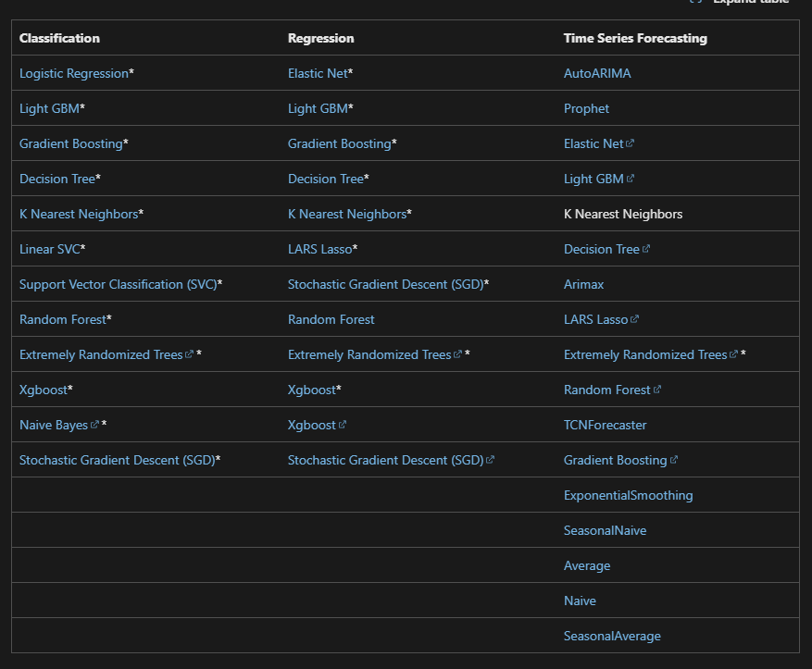Screen dimensions: 812x669
Task: Open the Logistic Regression link under Classification
Action: (x=74, y=73)
